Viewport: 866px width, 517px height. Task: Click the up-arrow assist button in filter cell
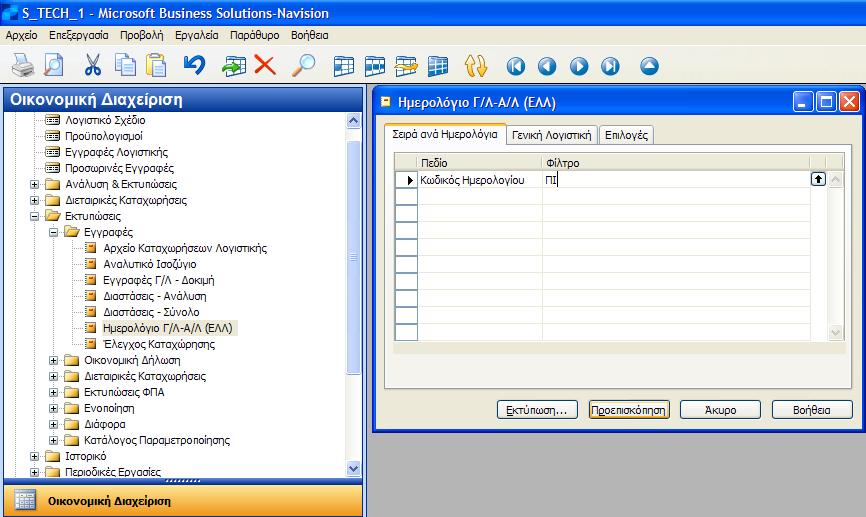[x=818, y=179]
